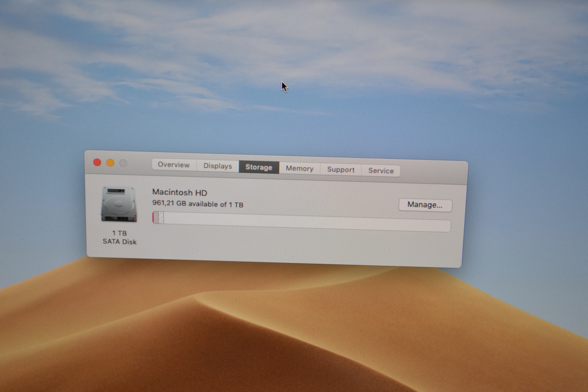Screen dimensions: 588x392
Task: Click the SATA Disk caption text
Action: (119, 242)
